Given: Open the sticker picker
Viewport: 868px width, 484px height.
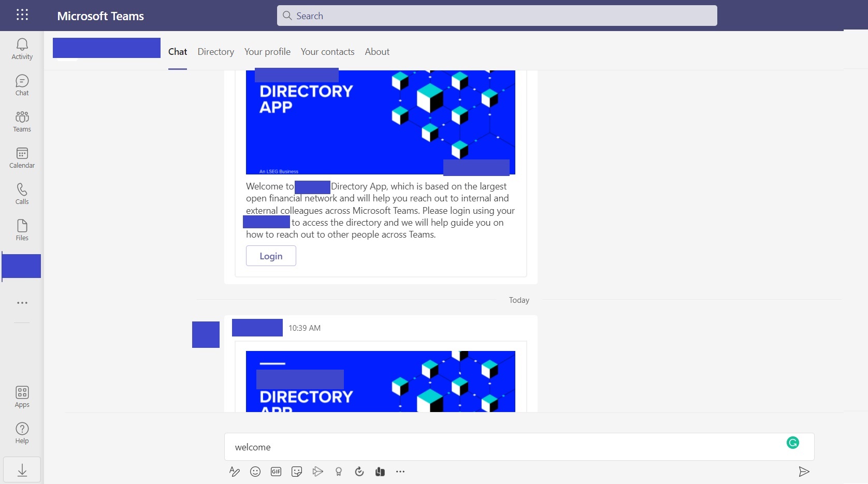Looking at the screenshot, I should (296, 472).
